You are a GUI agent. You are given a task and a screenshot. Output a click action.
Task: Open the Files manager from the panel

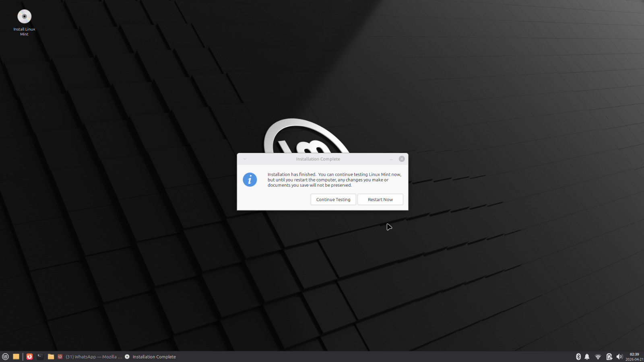[x=51, y=356]
